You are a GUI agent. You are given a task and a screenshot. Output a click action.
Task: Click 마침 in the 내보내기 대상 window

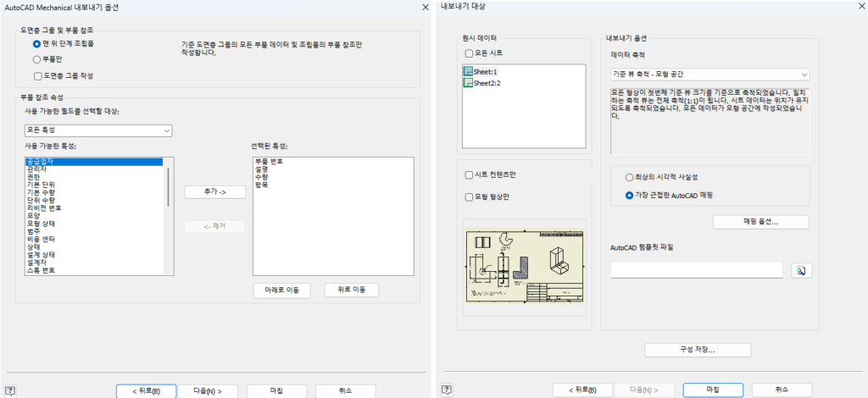[x=713, y=390]
